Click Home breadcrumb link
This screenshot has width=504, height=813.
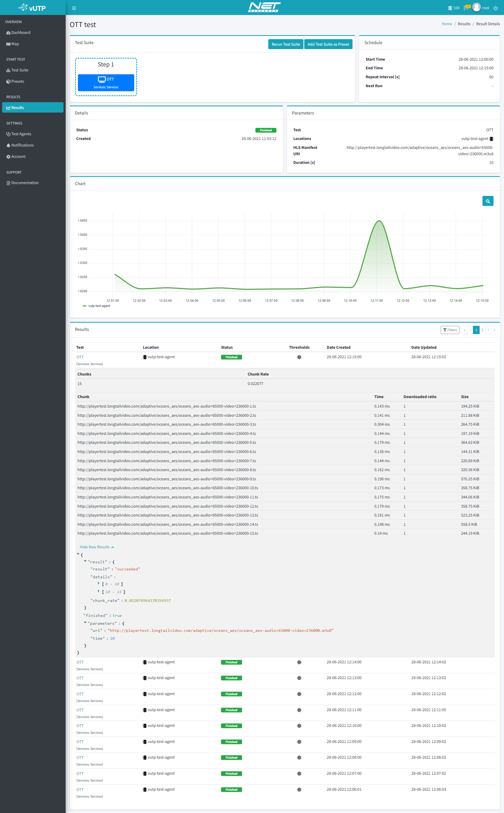pos(447,24)
